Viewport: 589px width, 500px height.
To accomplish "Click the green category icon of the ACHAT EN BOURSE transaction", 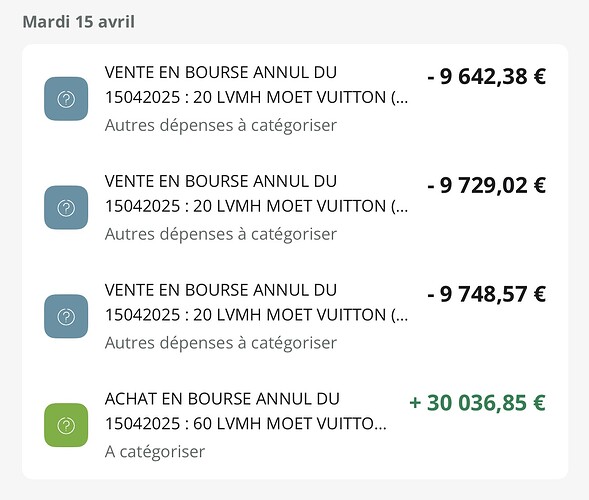I will click(66, 425).
